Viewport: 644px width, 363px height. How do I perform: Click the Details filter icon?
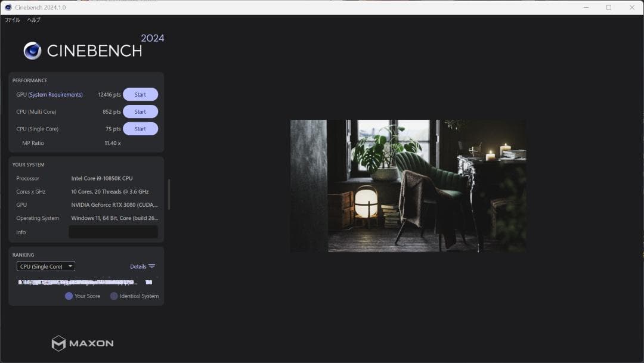point(152,266)
